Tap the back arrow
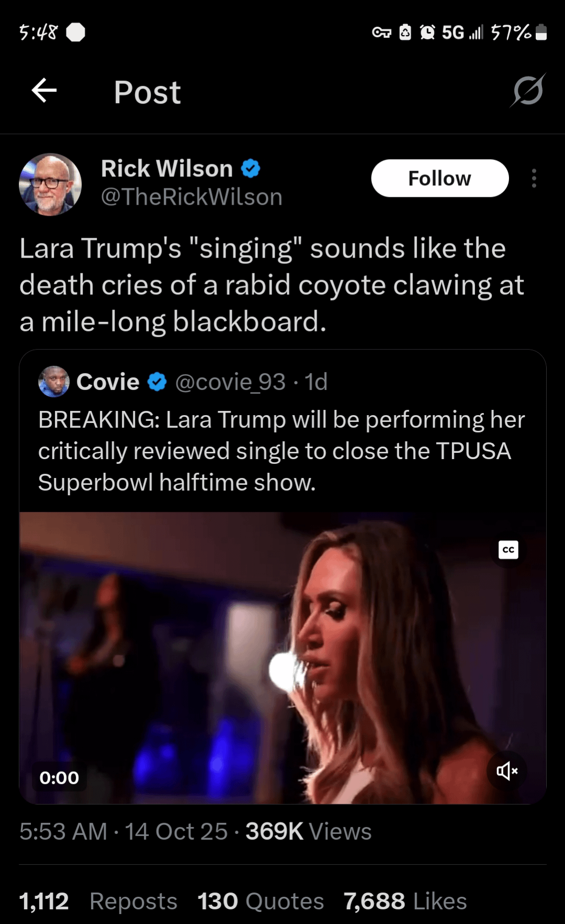 tap(44, 91)
